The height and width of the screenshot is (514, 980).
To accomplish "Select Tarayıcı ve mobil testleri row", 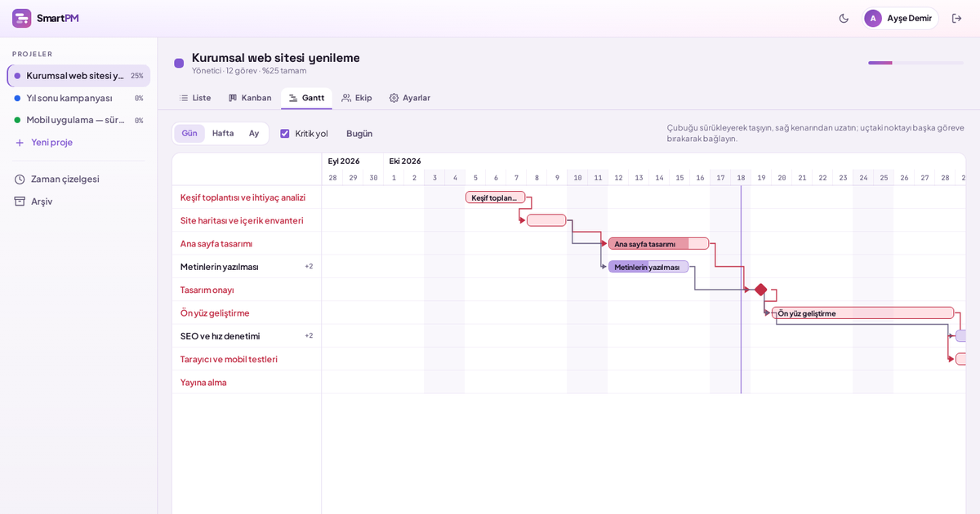I will [247, 359].
